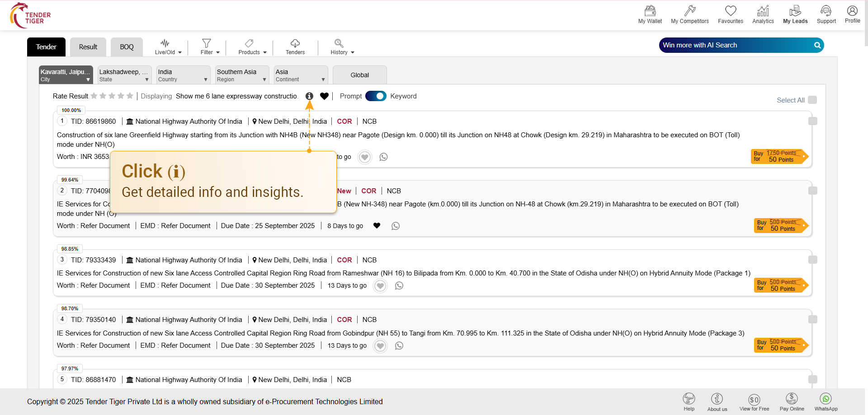Open the Filter dropdown
The height and width of the screenshot is (415, 868).
(210, 47)
